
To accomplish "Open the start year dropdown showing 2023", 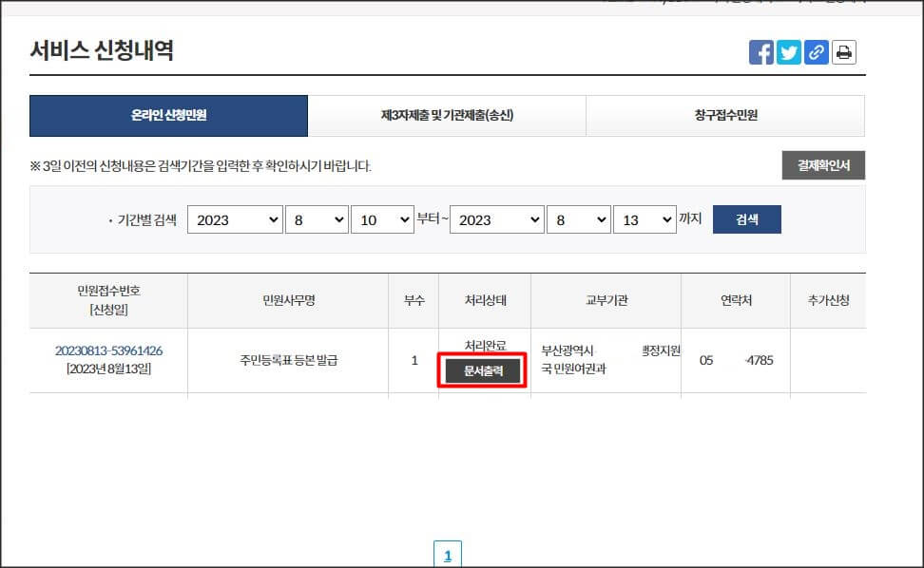I will coord(235,219).
